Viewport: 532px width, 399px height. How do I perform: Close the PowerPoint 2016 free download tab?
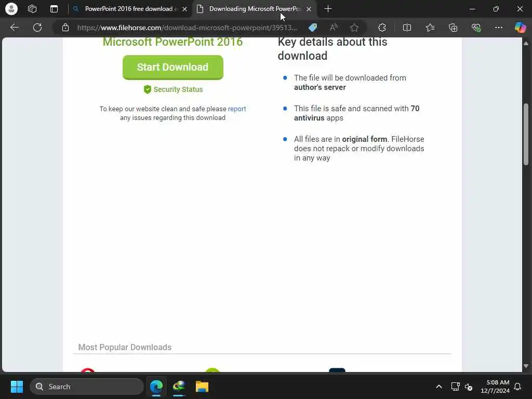[x=184, y=9]
